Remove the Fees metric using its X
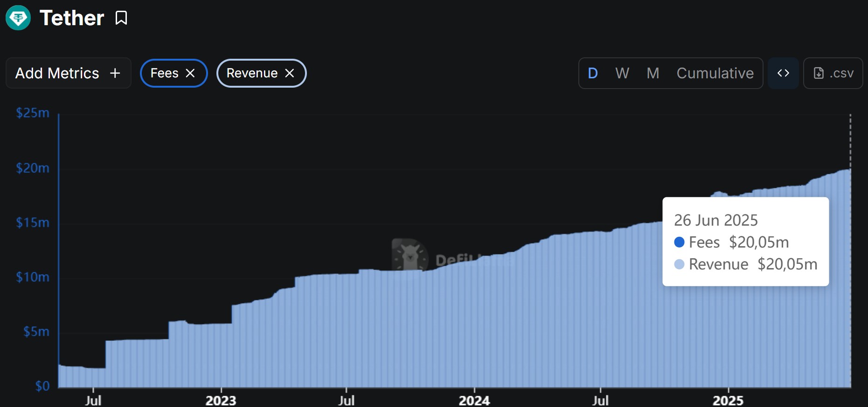Image resolution: width=868 pixels, height=407 pixels. click(190, 73)
